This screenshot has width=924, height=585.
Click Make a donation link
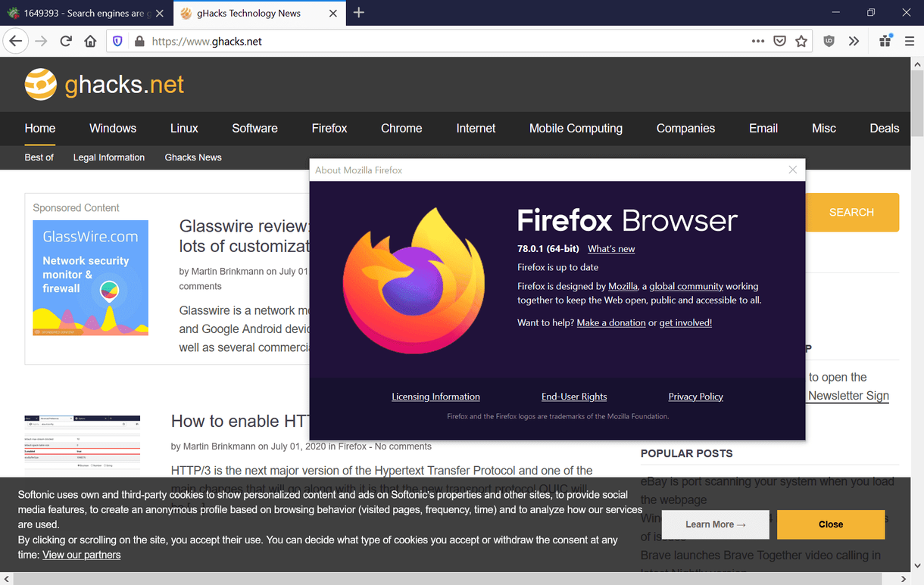[611, 322]
